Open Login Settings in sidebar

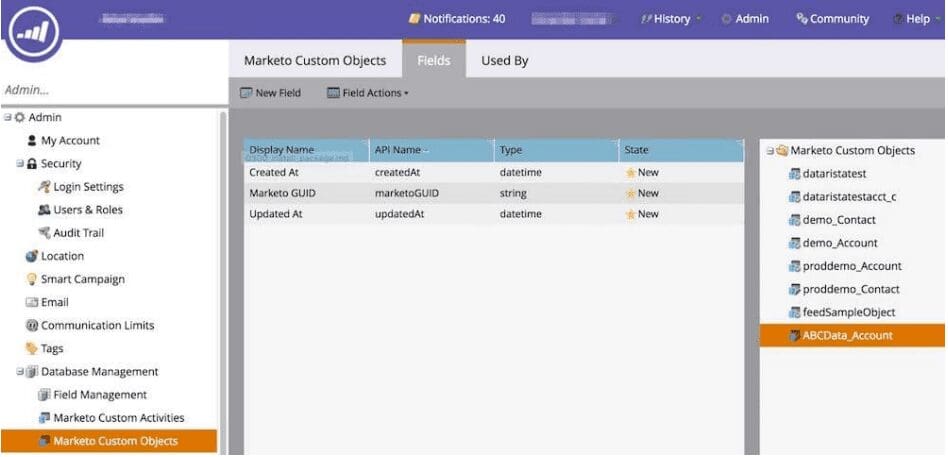tap(88, 187)
